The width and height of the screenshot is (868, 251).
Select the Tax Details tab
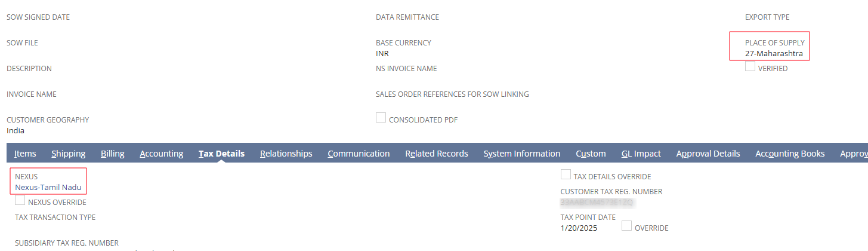[221, 154]
